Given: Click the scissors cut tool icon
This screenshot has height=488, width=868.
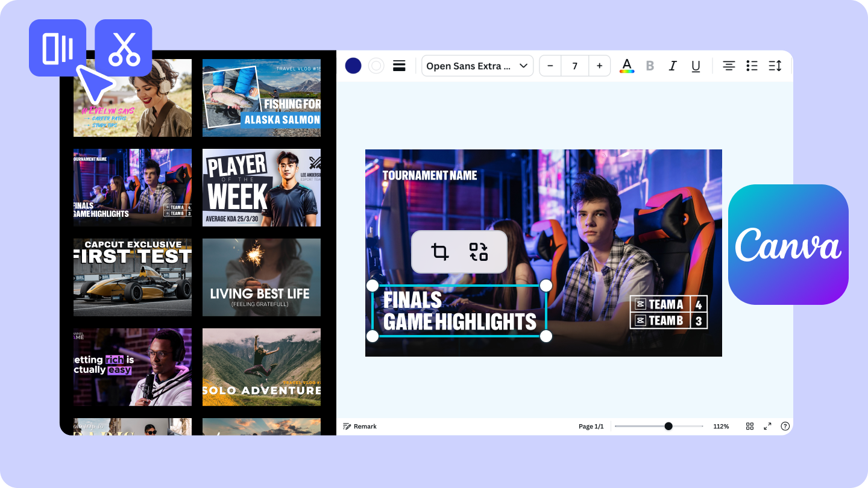Looking at the screenshot, I should (x=124, y=48).
